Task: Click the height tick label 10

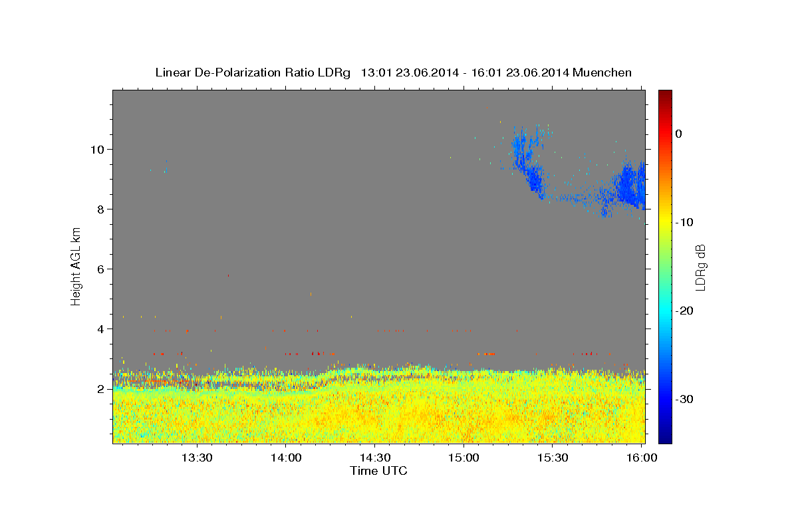Action: coord(99,149)
